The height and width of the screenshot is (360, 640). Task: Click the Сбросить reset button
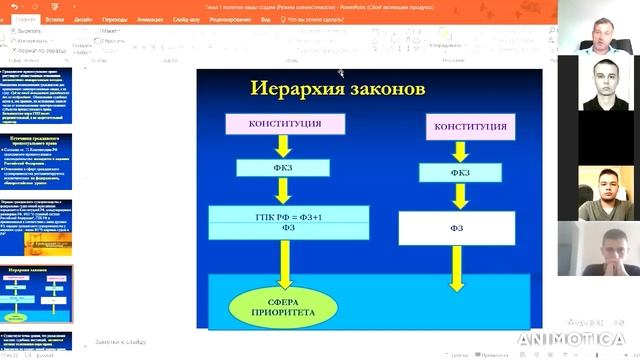(x=110, y=41)
